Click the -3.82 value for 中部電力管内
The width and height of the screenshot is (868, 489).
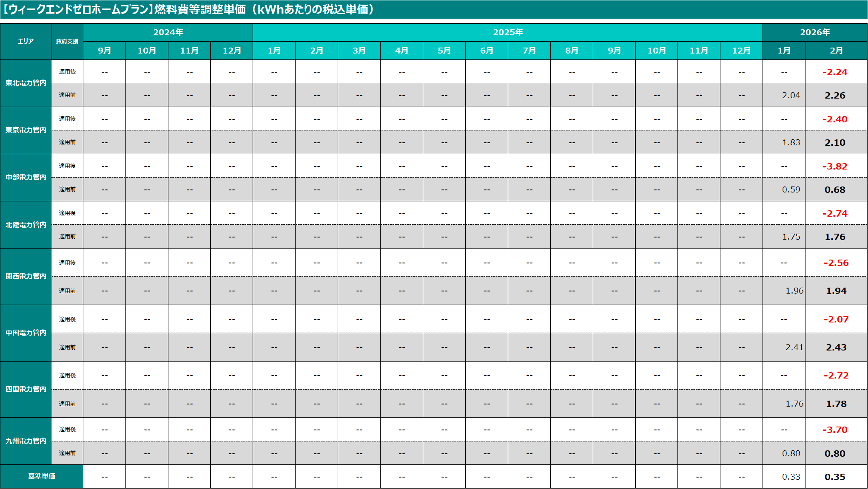835,166
